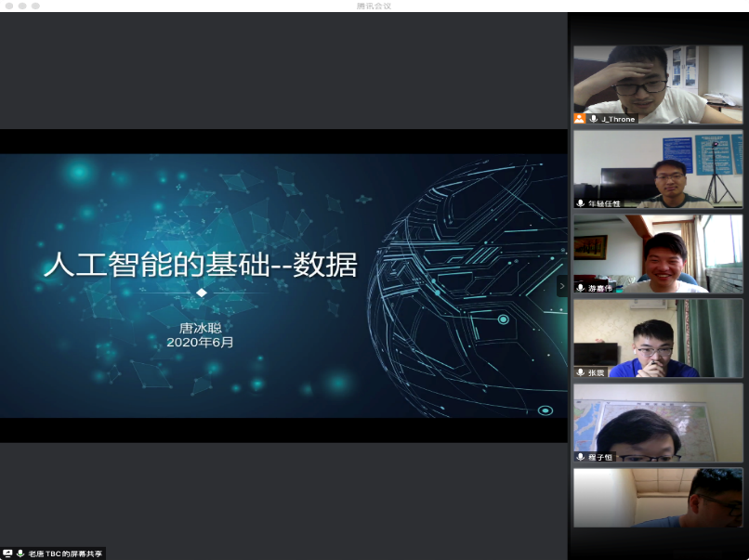Select 年轻任性's video thumbnail
The height and width of the screenshot is (560, 749).
pyautogui.click(x=658, y=168)
